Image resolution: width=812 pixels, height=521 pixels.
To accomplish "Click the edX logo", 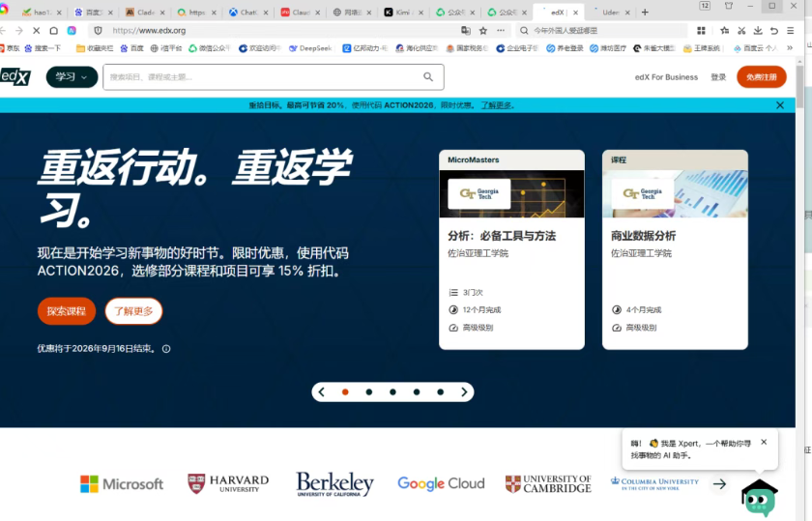I will tap(15, 76).
